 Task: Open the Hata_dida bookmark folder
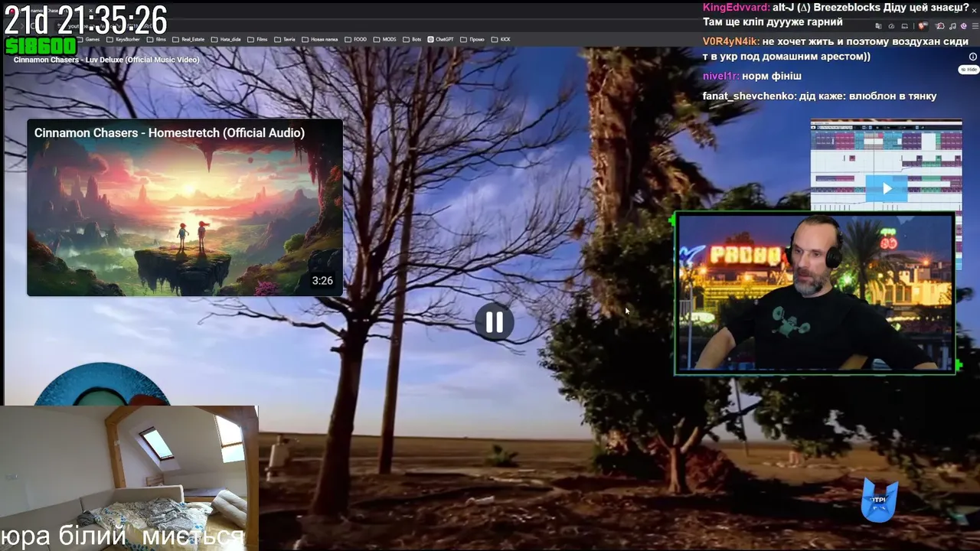226,39
